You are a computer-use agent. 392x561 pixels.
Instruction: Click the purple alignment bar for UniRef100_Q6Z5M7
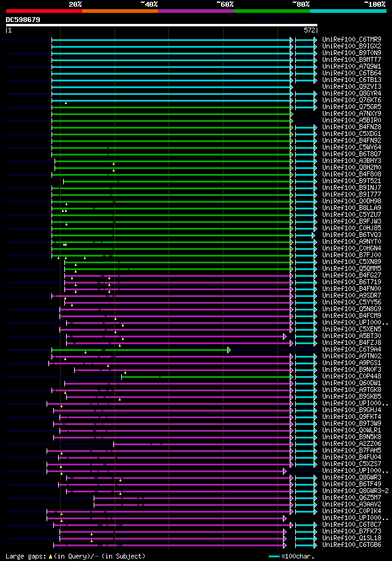click(193, 498)
